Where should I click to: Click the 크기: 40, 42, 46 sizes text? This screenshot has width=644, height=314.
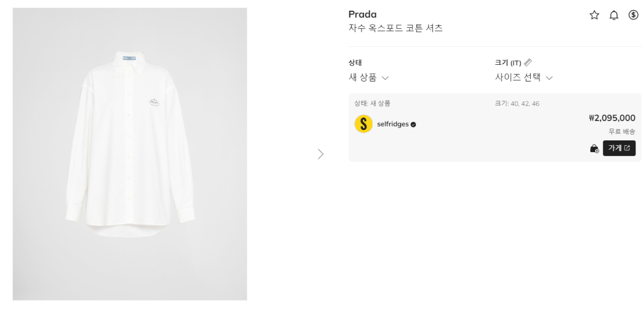point(517,103)
